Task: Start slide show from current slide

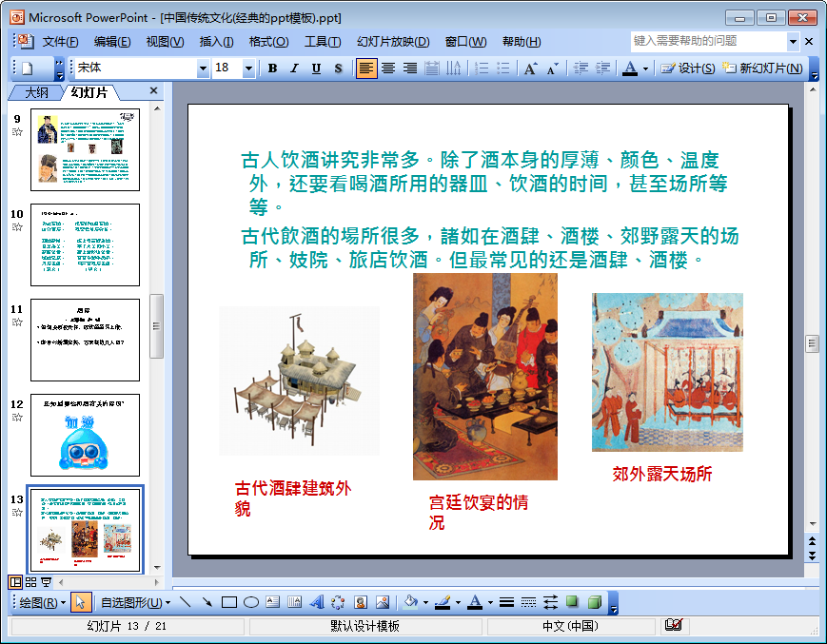Action: 47,582
